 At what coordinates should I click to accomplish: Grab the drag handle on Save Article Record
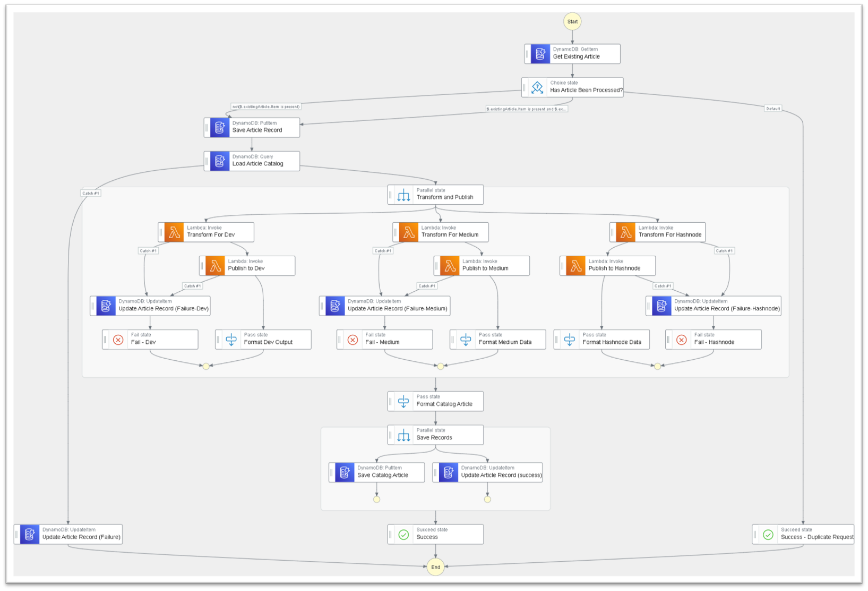click(207, 128)
